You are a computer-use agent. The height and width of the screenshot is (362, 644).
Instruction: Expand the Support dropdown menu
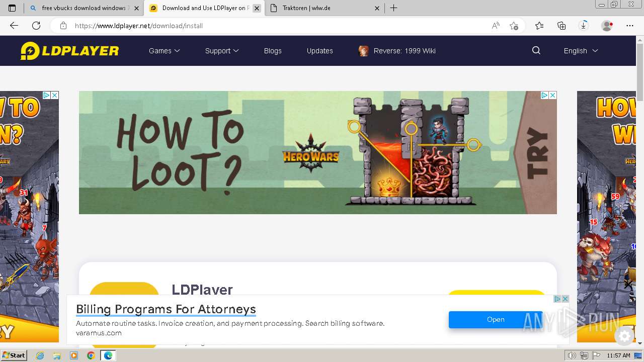click(x=222, y=51)
